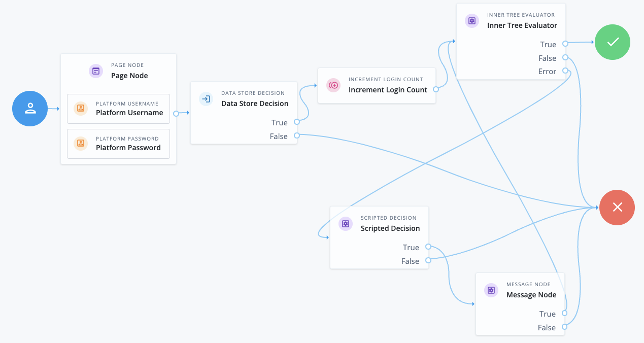Select the True outcome port on Data Store Decision
The height and width of the screenshot is (343, 644).
297,122
